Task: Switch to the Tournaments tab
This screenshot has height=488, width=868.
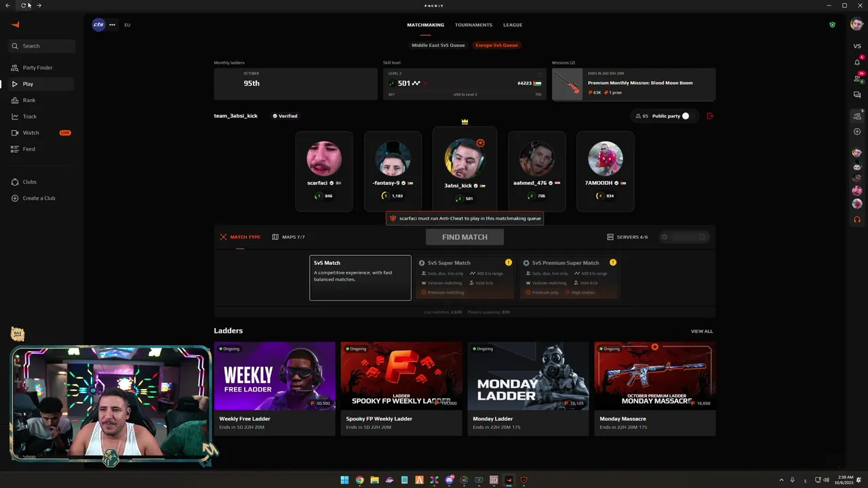Action: point(473,25)
